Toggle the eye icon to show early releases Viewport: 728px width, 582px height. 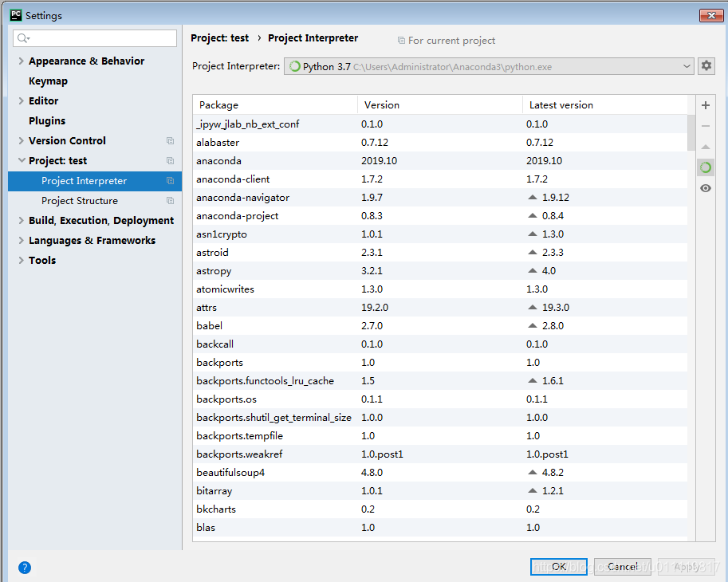[x=706, y=188]
